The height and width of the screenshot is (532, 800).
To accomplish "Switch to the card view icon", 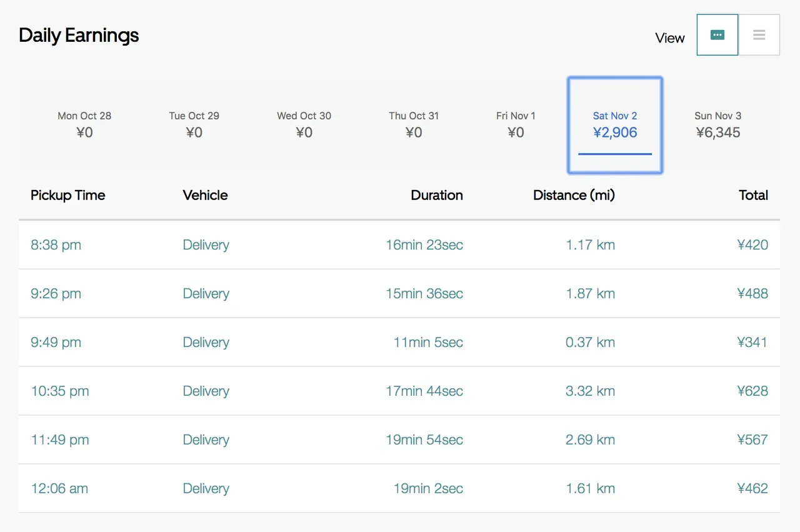I will [717, 35].
